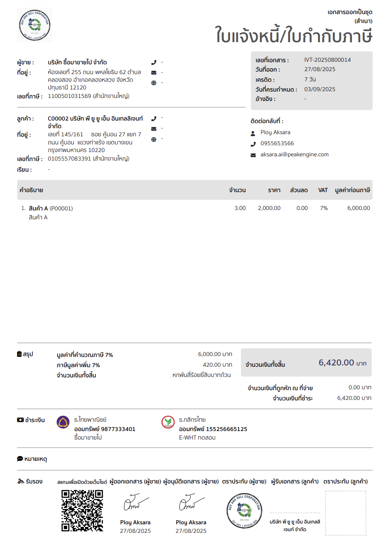The image size is (392, 552).
Task: Click the phone icon beside 0955653566
Action: click(253, 144)
